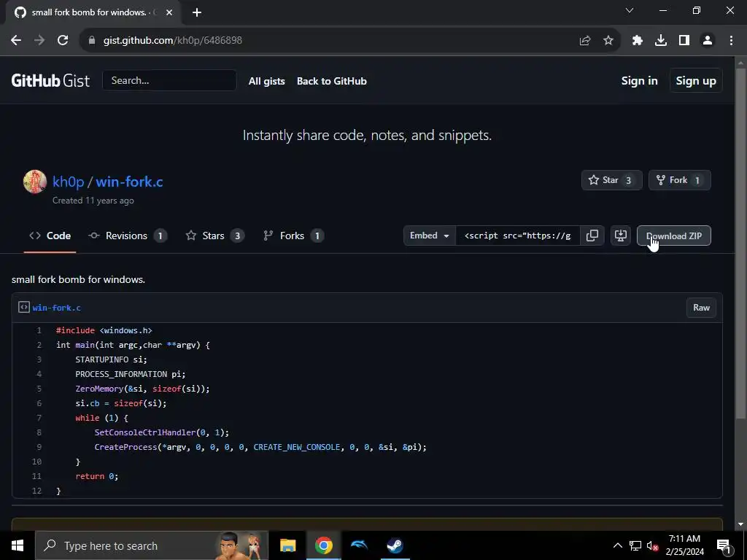Viewport: 747px width, 560px height.
Task: Switch to the Forks tab
Action: pos(293,236)
